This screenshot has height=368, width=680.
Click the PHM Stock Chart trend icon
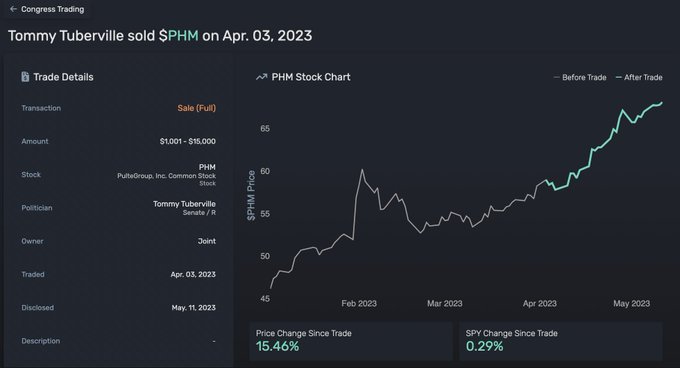[x=261, y=77]
